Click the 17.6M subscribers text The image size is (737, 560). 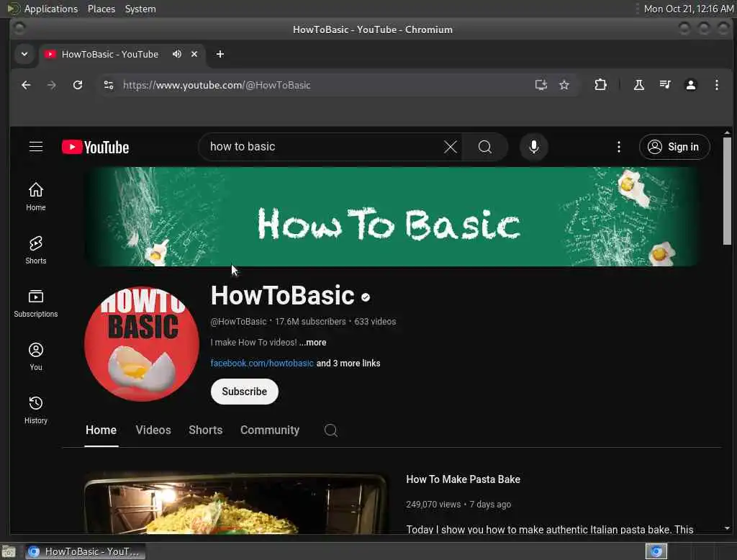(x=310, y=322)
